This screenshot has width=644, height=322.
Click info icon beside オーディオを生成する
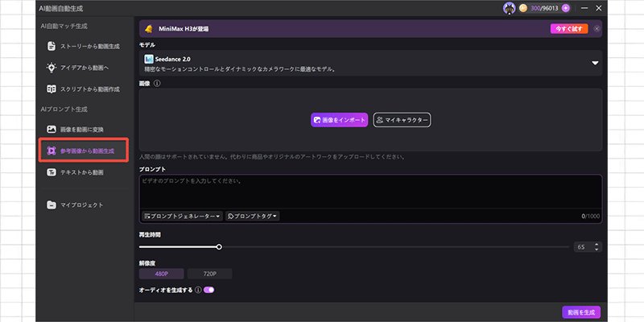[198, 290]
